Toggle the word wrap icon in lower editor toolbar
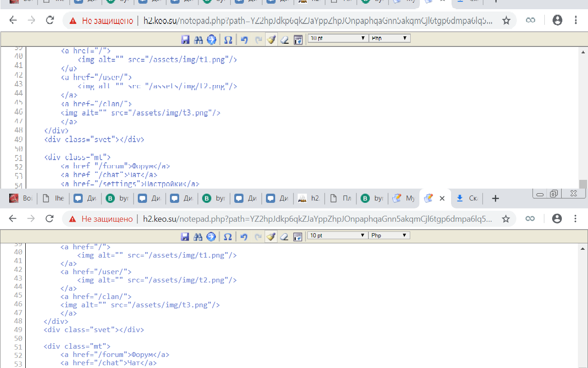 point(298,236)
